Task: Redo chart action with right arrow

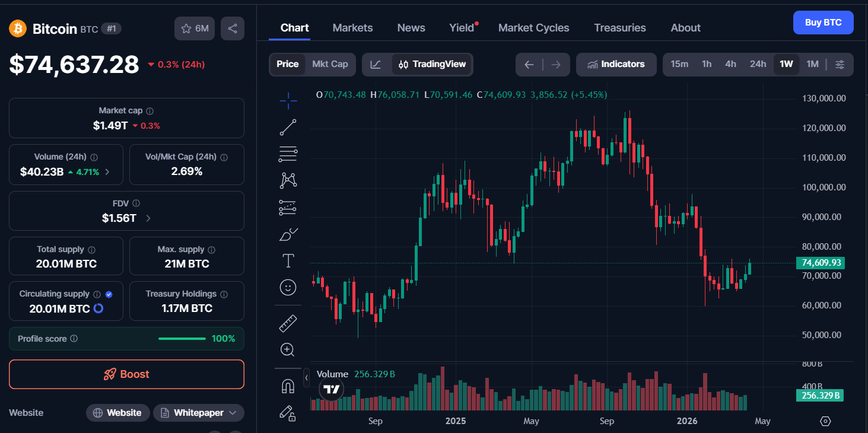Action: pos(556,65)
